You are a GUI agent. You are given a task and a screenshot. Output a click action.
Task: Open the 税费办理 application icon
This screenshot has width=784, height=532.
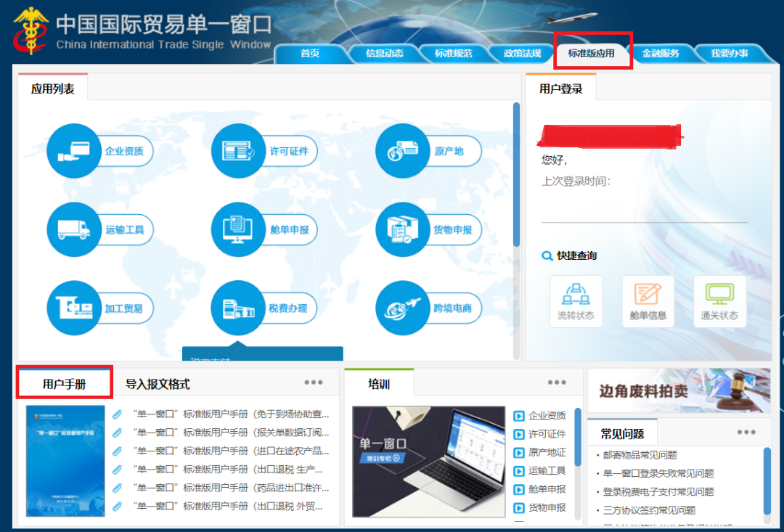click(x=239, y=308)
